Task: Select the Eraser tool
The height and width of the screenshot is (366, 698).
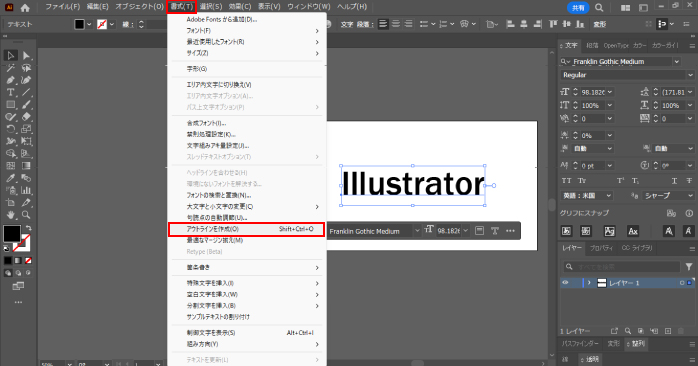Action: [26, 117]
